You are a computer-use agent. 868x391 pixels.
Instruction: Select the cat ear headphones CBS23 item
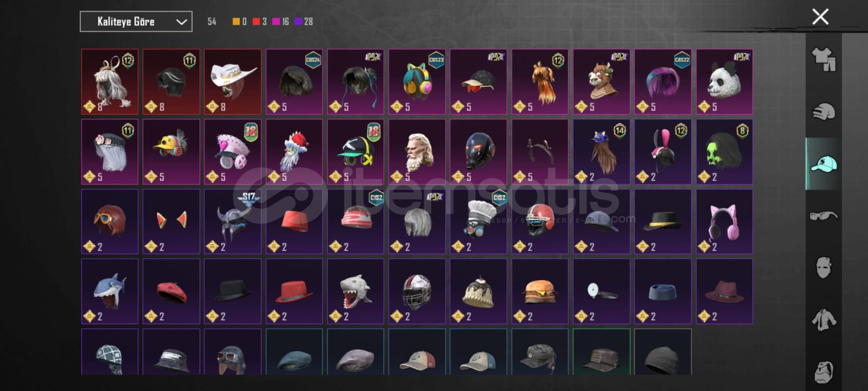(x=417, y=82)
